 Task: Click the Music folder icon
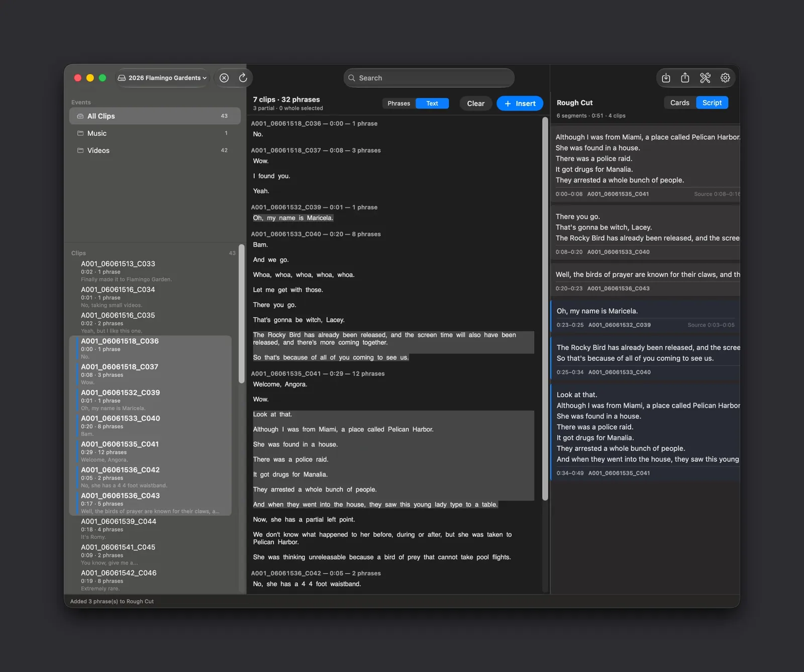point(80,133)
